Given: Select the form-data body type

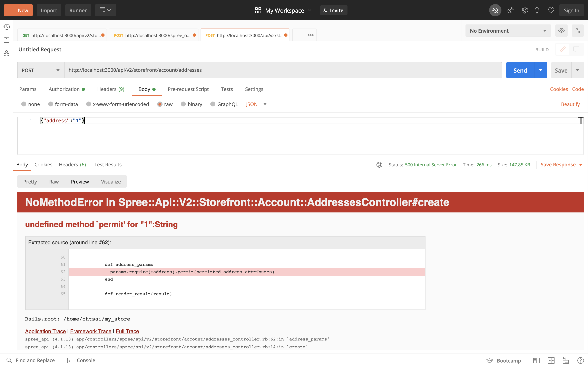Looking at the screenshot, I should click(51, 104).
